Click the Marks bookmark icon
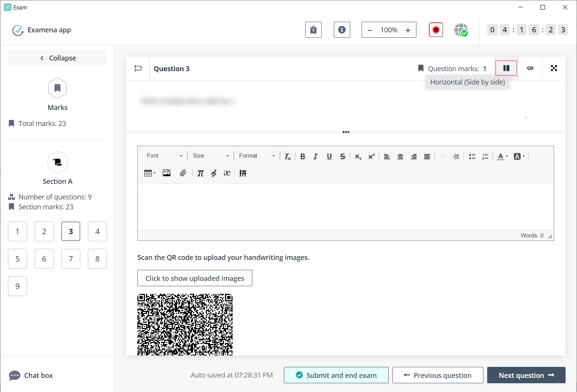The width and height of the screenshot is (577, 392). pyautogui.click(x=57, y=88)
